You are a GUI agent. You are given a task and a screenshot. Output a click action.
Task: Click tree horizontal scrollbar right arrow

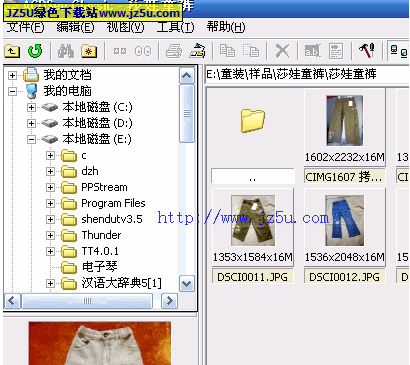[x=169, y=301]
